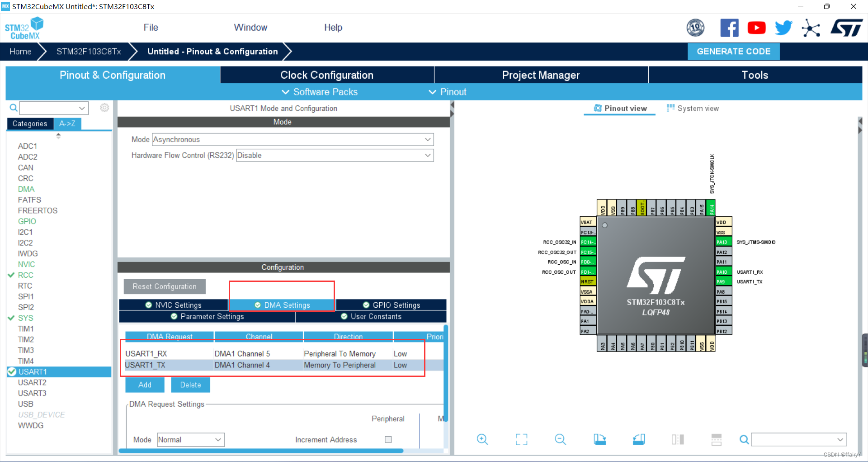
Task: Open the NVIC Settings tab
Action: [x=174, y=305]
